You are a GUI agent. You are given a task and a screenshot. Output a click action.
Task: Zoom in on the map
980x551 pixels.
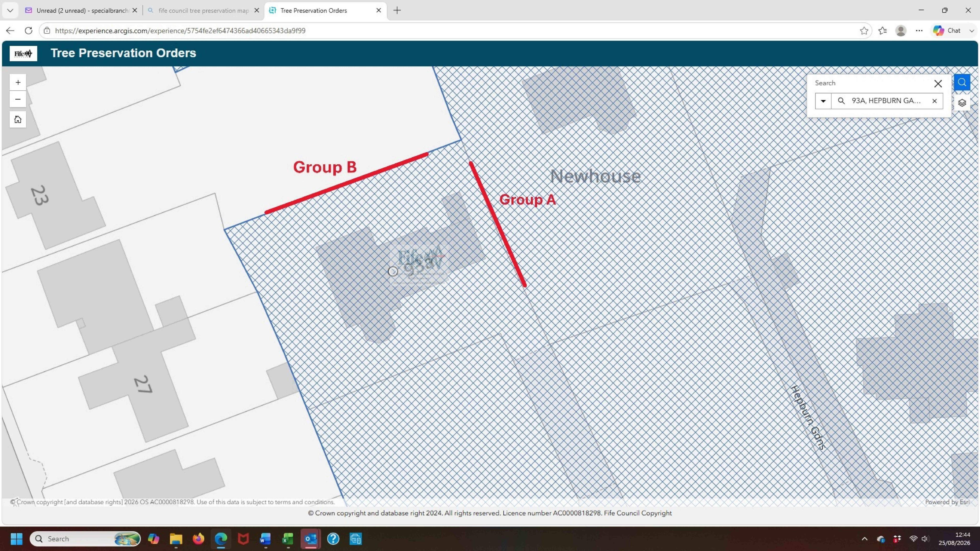click(18, 83)
